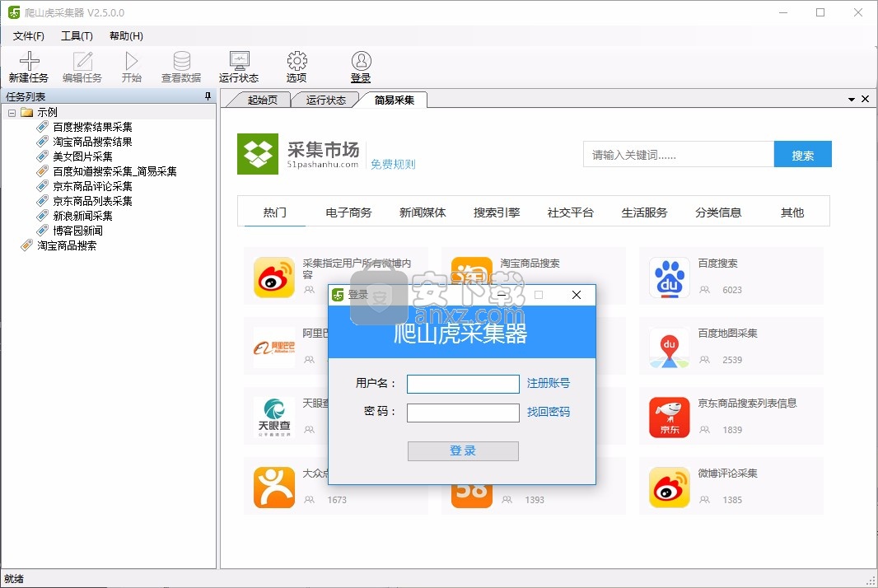Click the 登 录 button in dialog
The image size is (878, 588).
[x=463, y=450]
